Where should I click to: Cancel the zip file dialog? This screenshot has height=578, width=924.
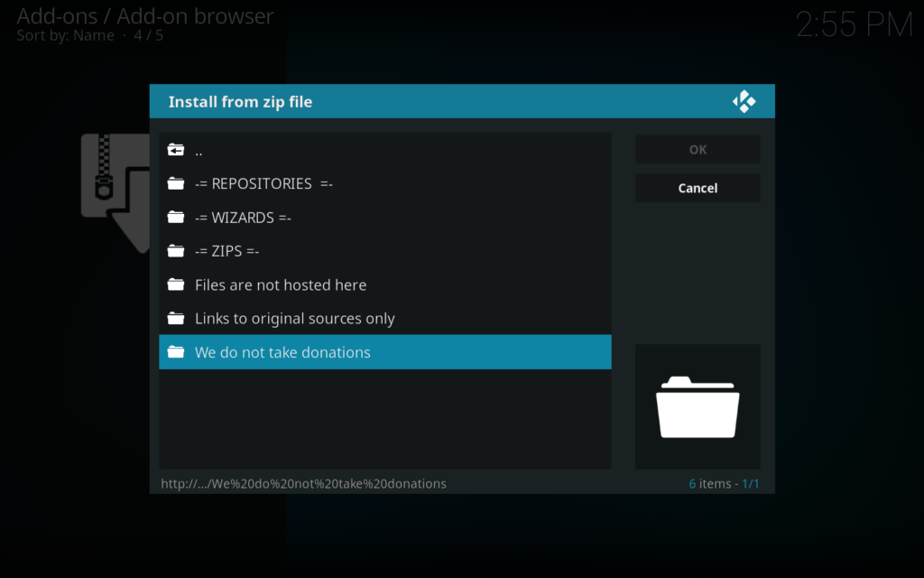(x=698, y=188)
